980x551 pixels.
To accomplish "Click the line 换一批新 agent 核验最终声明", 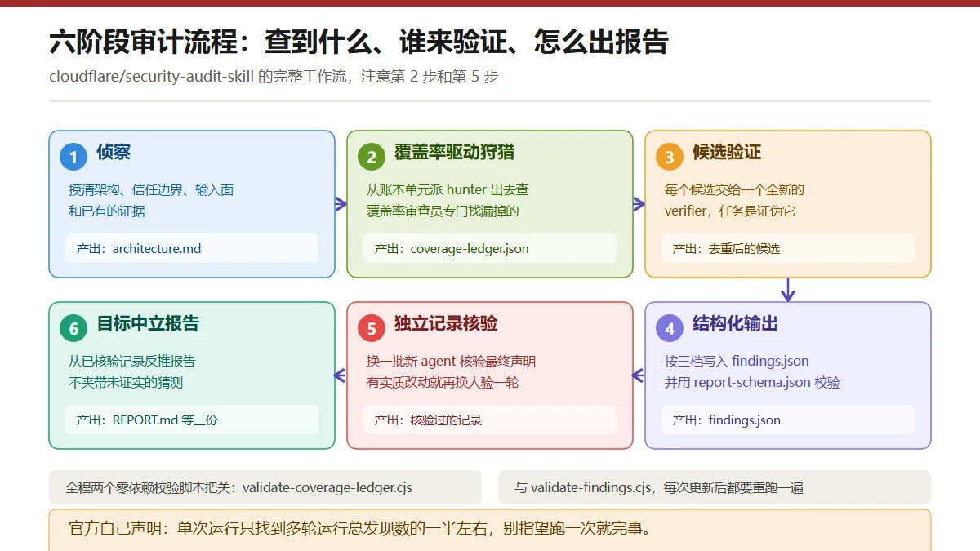I will (451, 362).
